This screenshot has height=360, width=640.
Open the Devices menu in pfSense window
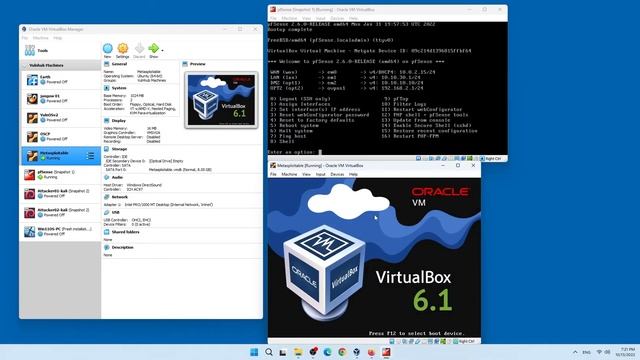click(337, 18)
